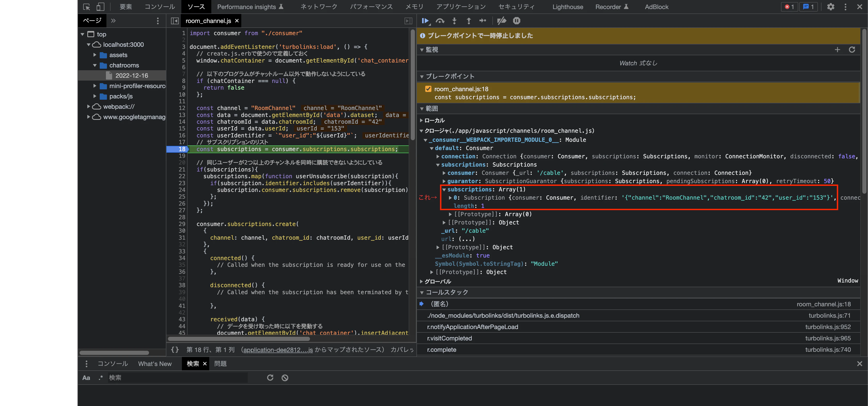Refresh search results icon
The width and height of the screenshot is (868, 406).
[270, 378]
